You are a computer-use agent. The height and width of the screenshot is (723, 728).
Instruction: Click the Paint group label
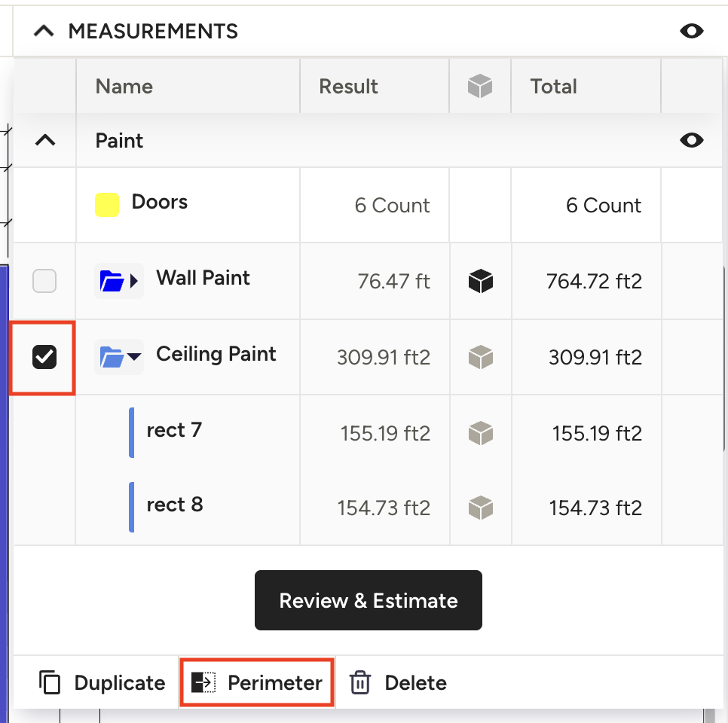(x=119, y=141)
